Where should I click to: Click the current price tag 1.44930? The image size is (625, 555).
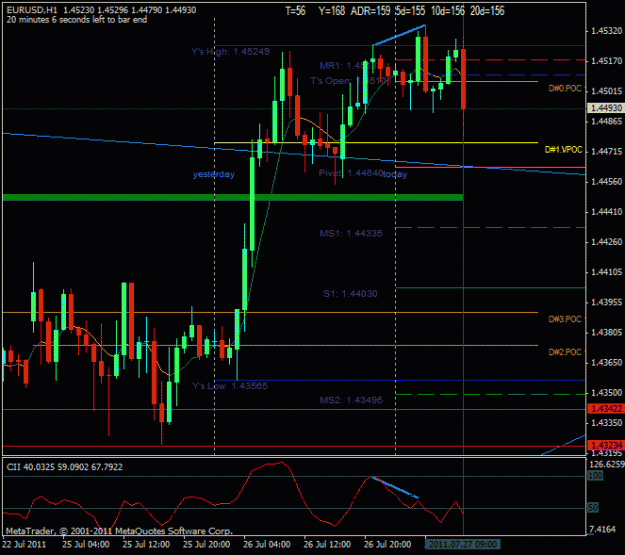click(x=605, y=108)
